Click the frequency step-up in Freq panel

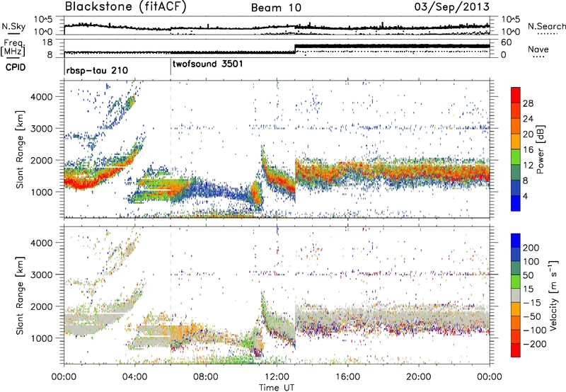coord(295,48)
